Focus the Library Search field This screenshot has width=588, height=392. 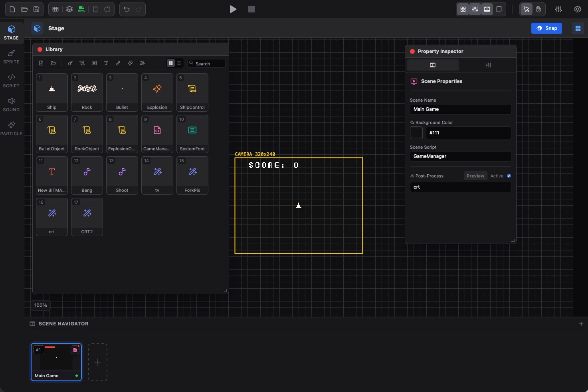click(x=206, y=63)
